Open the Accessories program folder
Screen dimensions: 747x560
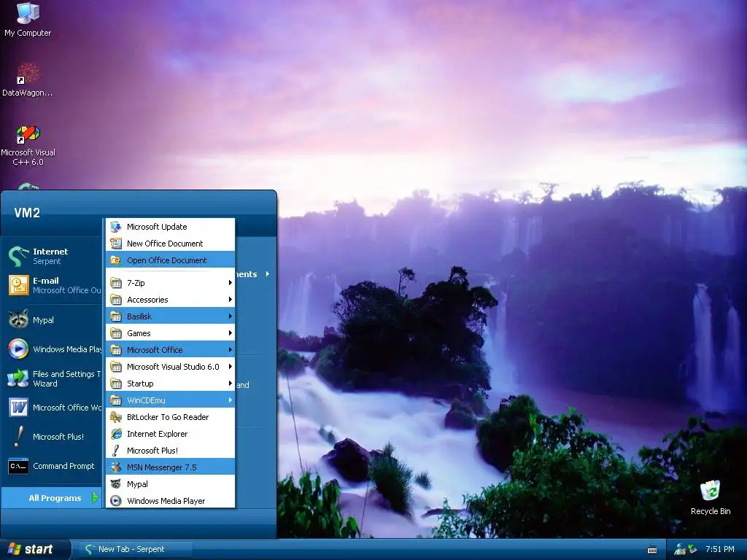click(x=170, y=300)
